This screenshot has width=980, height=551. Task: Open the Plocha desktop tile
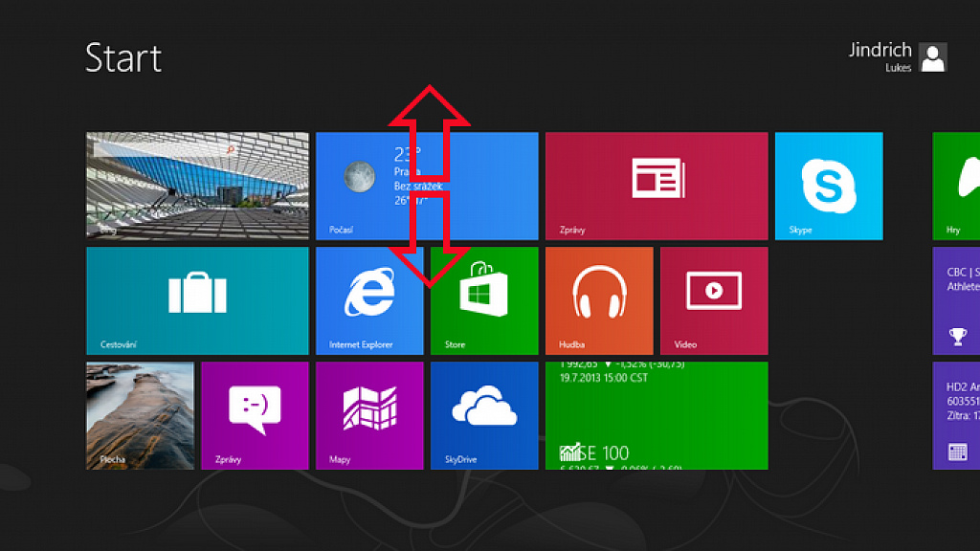(x=140, y=415)
